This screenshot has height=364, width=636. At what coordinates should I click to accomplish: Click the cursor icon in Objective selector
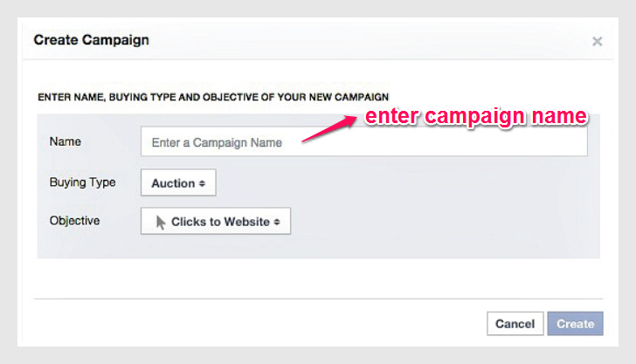161,222
